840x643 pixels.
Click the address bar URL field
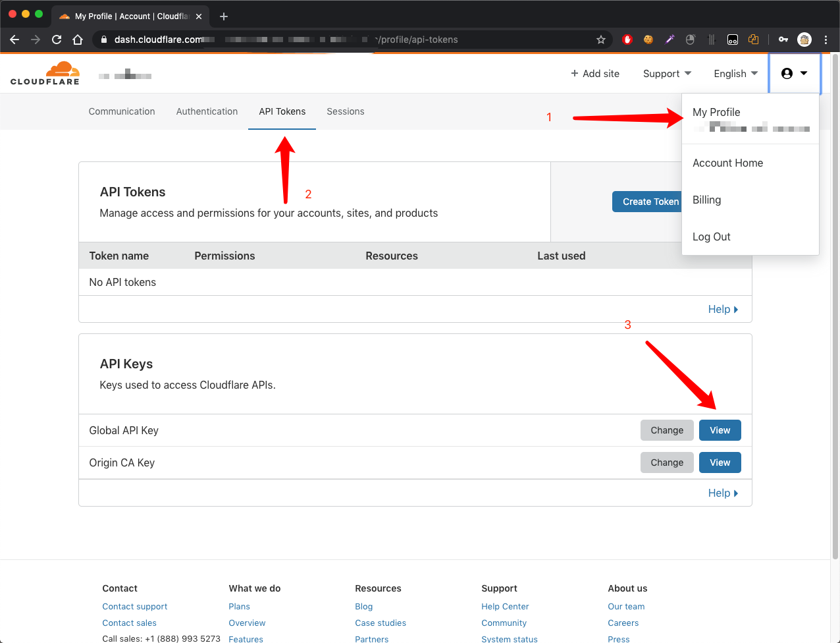point(349,40)
